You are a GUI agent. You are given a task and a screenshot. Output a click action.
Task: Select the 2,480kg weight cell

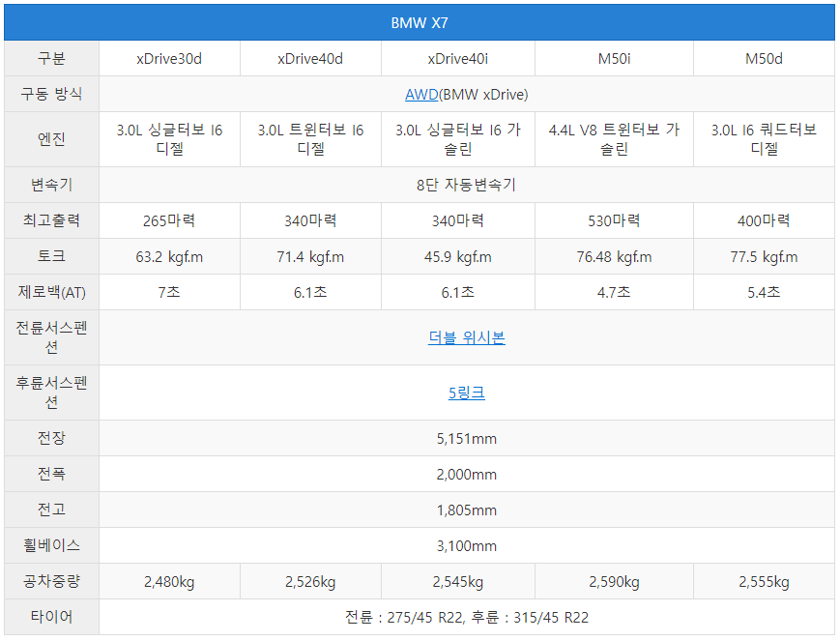pyautogui.click(x=169, y=581)
